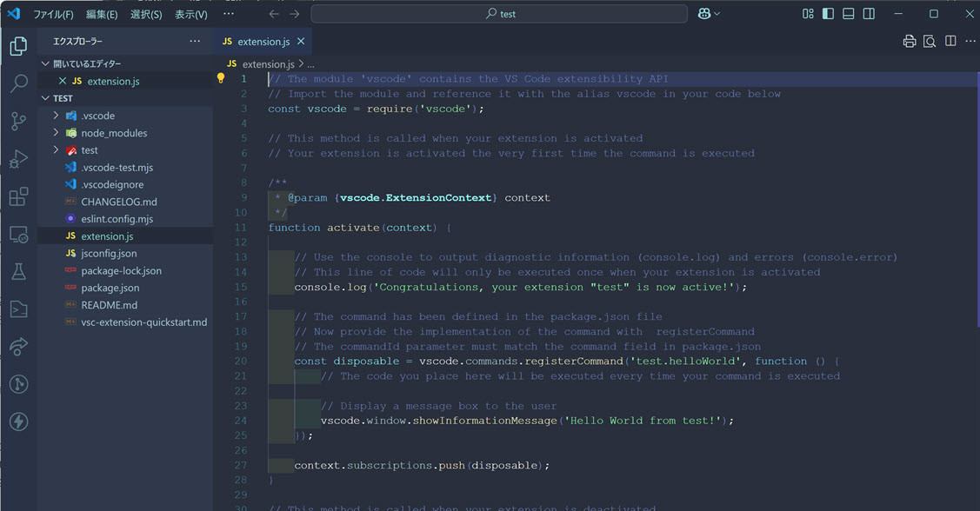Click the editor more actions ... button
The height and width of the screenshot is (511, 980).
click(971, 40)
